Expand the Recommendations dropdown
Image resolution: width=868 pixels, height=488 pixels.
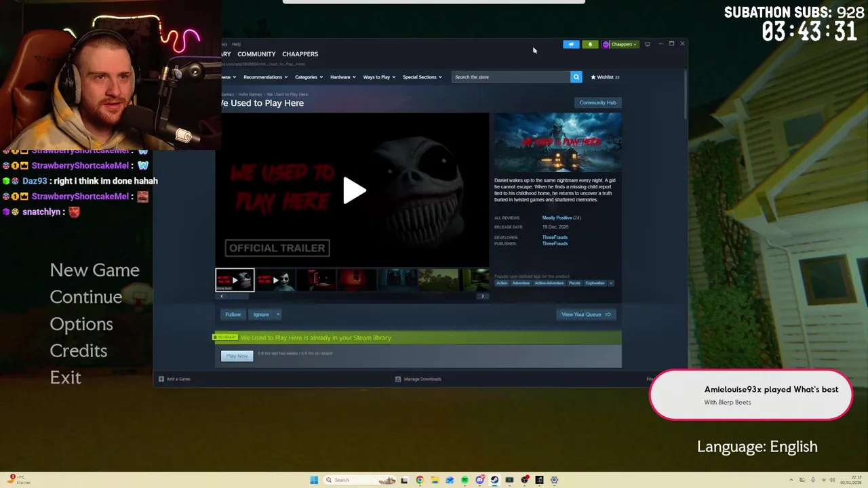pos(265,77)
